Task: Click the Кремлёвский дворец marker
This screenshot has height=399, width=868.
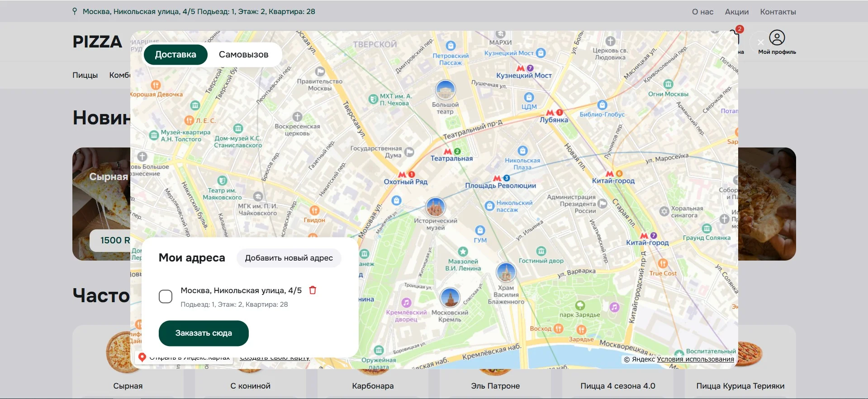Action: coord(406,302)
